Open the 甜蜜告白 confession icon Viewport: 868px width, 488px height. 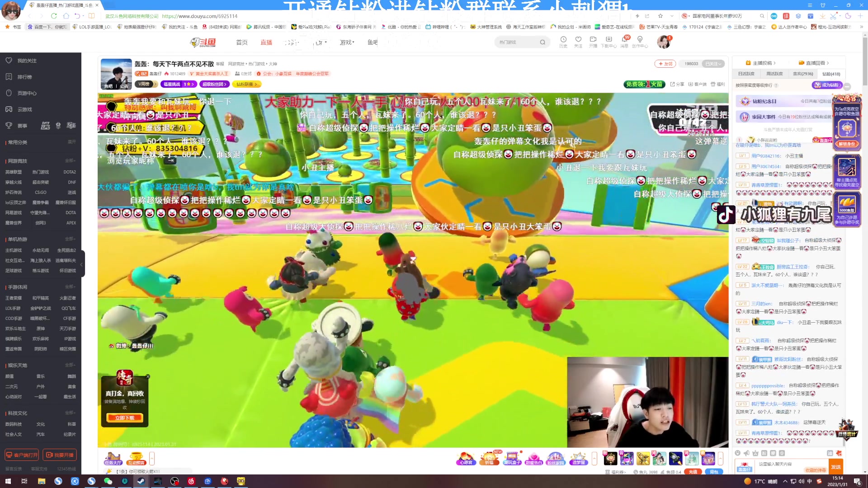[534, 459]
